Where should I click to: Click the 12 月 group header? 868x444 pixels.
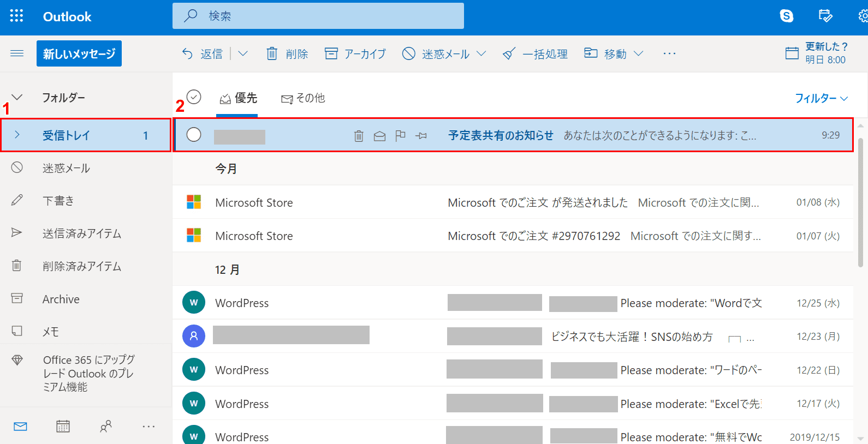tap(227, 269)
